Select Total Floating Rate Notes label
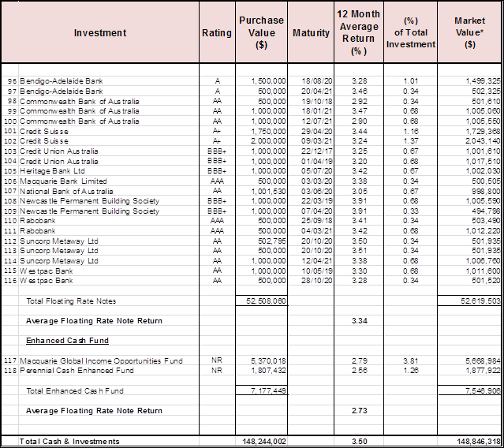 point(71,301)
